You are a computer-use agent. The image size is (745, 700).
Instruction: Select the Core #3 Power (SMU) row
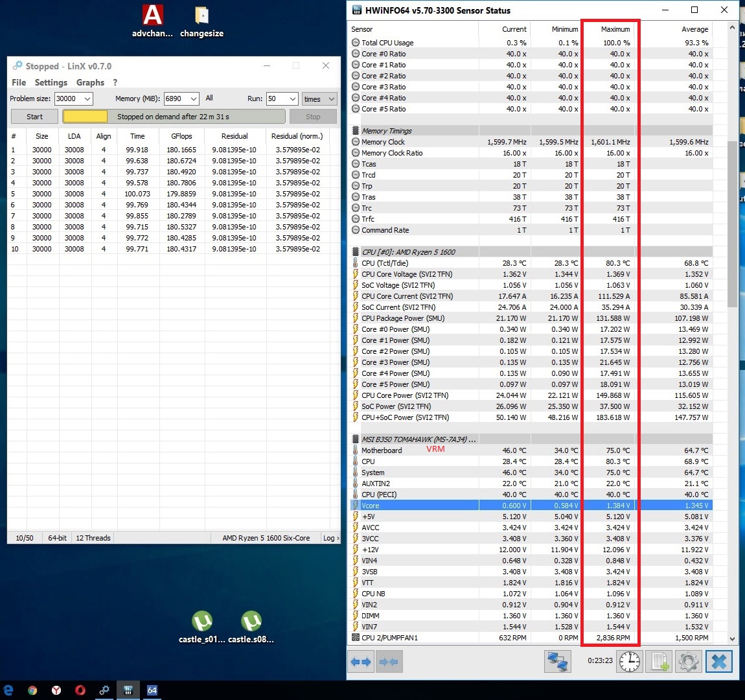[x=531, y=362]
